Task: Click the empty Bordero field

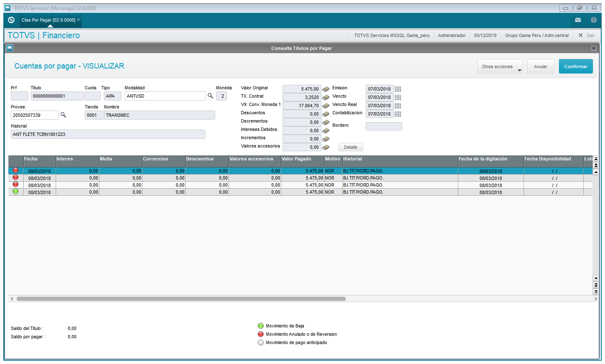Action: [x=384, y=126]
